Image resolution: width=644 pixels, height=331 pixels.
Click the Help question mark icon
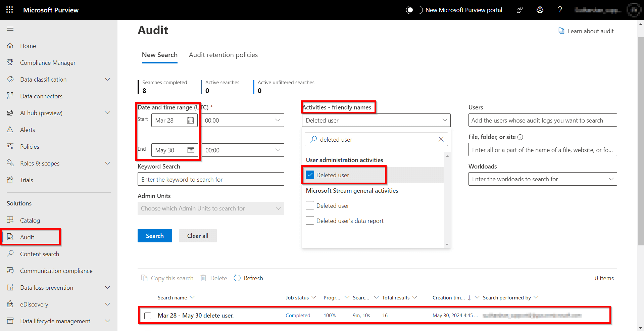click(560, 10)
